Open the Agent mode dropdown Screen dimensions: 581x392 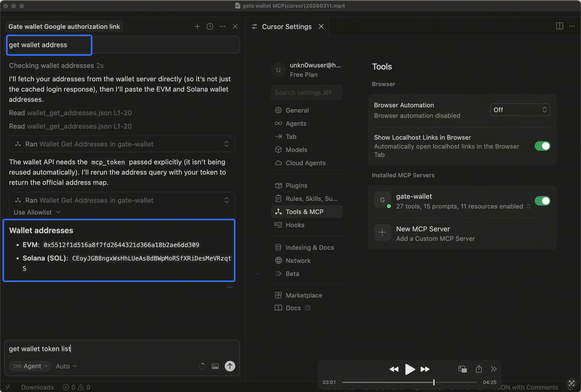tap(30, 366)
